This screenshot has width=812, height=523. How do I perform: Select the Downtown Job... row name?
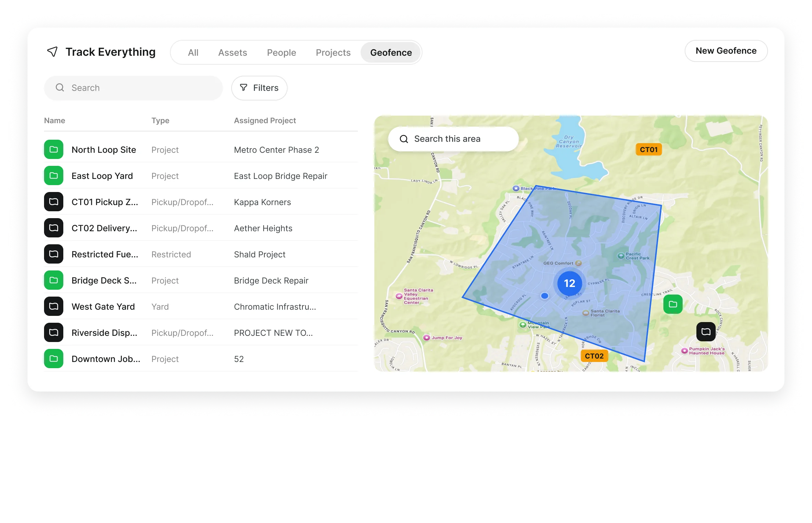point(106,359)
